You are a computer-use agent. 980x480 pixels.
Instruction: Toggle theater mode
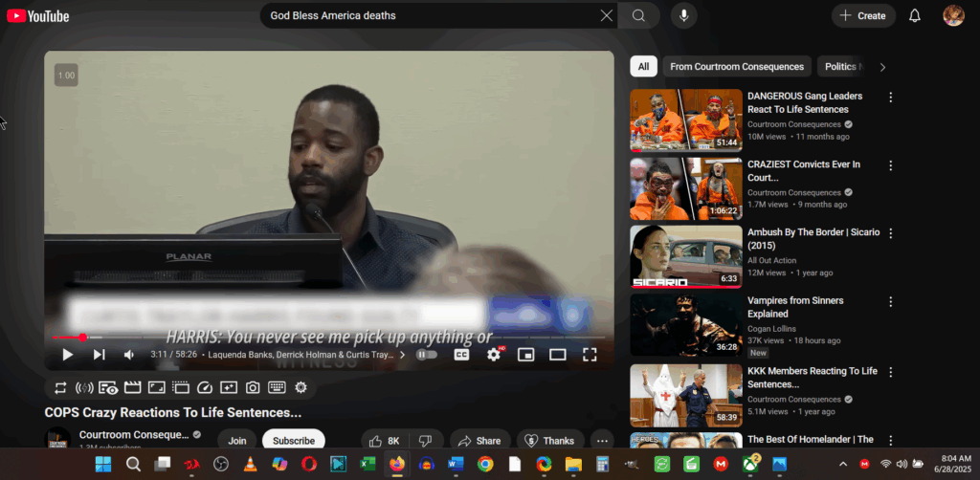[558, 355]
